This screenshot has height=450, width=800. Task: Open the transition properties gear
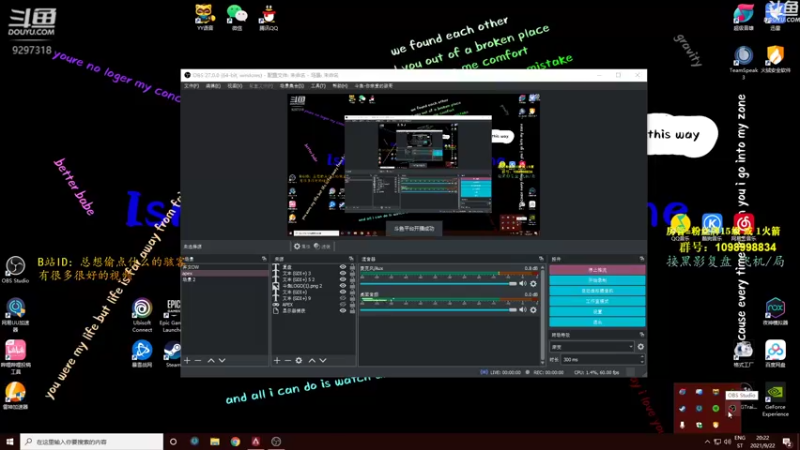(641, 347)
